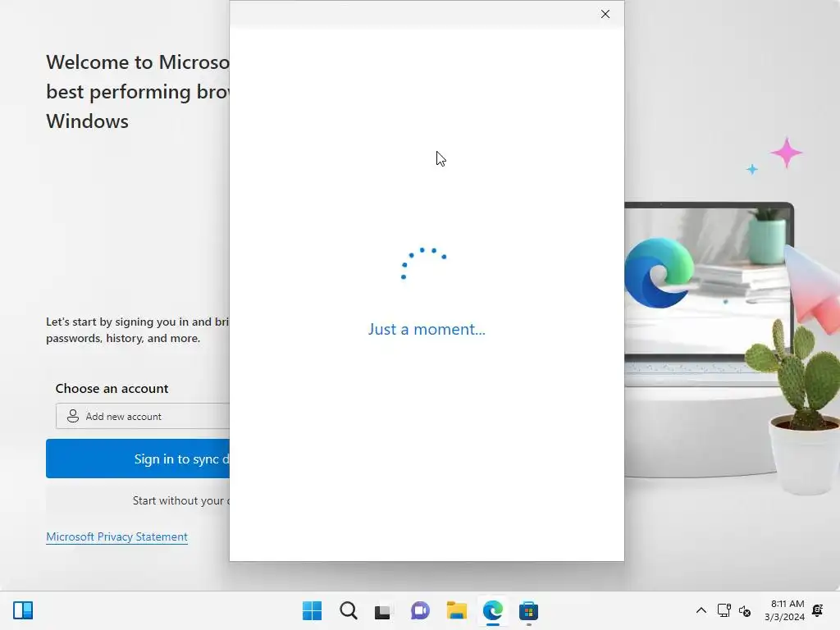Open the notification center bell icon
This screenshot has width=840, height=630.
point(818,610)
